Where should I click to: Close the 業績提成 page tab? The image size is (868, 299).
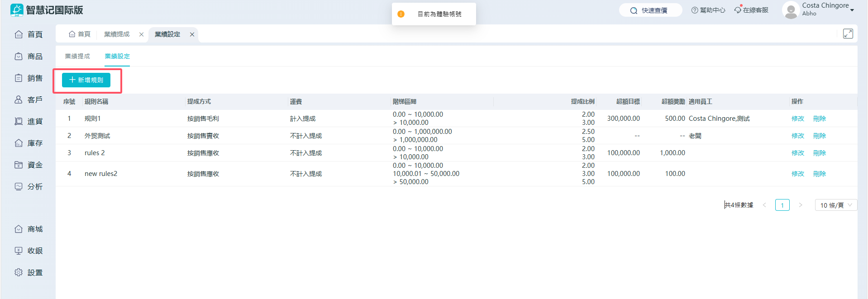click(141, 34)
